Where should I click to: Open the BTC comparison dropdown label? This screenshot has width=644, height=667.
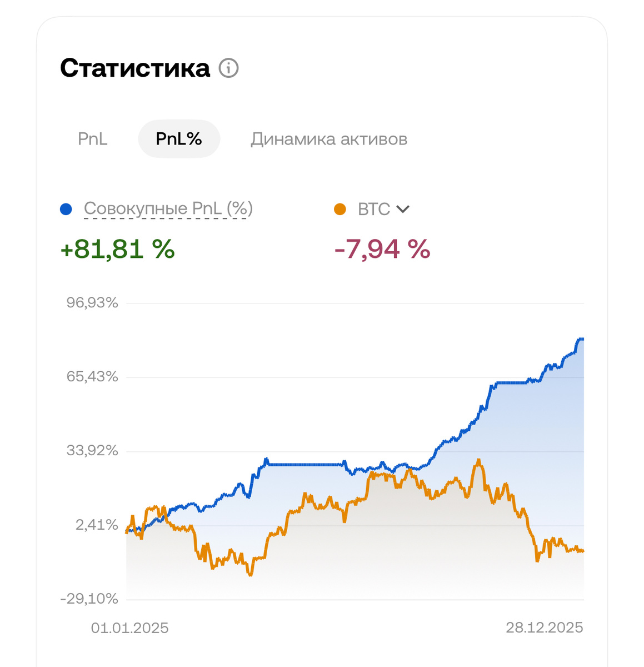click(x=374, y=209)
